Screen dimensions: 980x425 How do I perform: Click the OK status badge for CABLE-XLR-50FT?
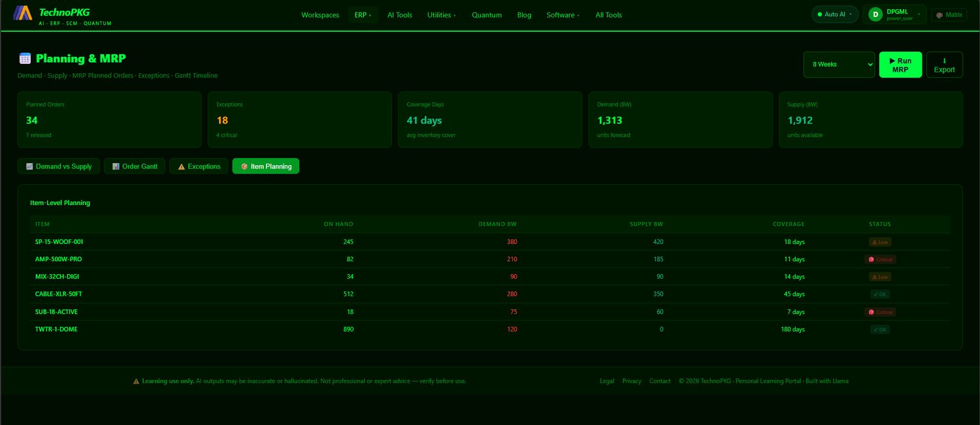click(x=880, y=294)
